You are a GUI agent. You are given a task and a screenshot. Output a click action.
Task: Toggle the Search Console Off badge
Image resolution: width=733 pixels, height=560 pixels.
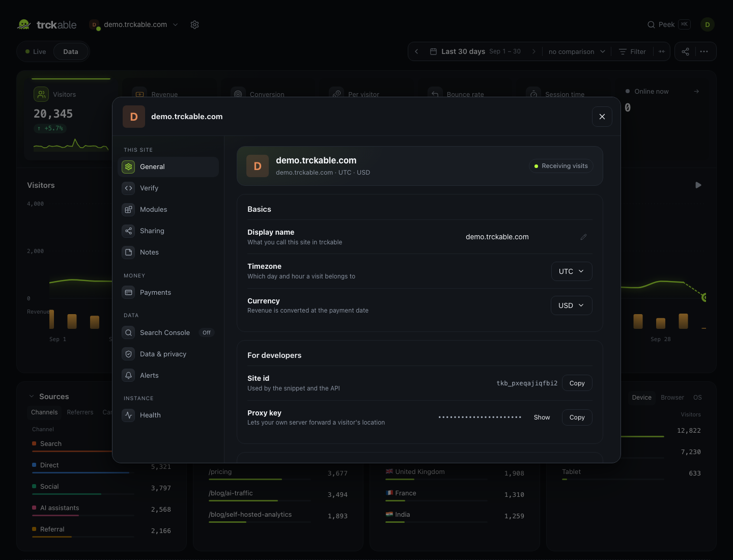click(206, 333)
